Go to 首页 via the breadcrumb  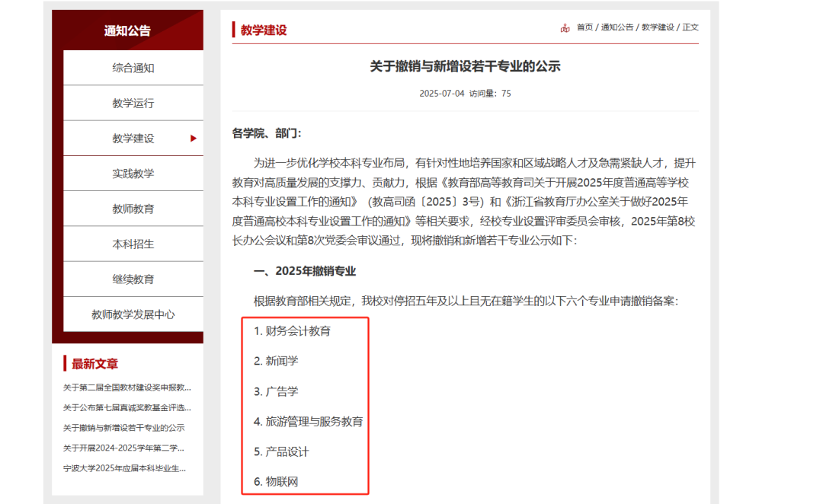[584, 27]
